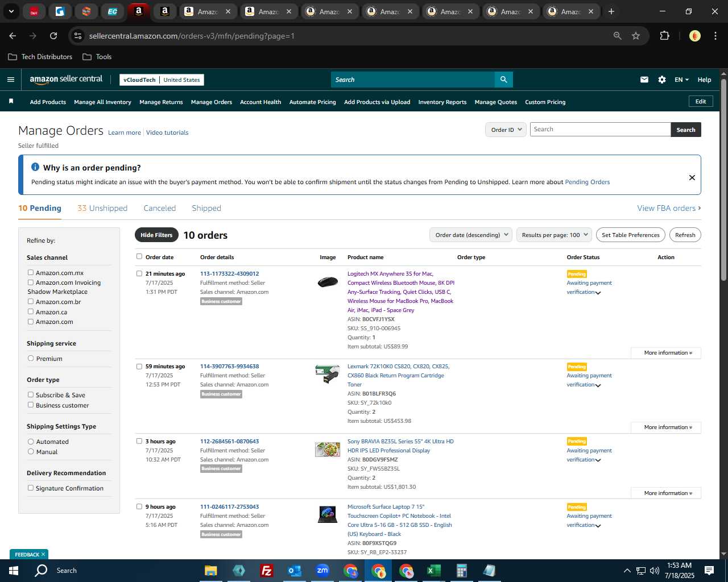Viewport: 728px width, 582px height.
Task: Expand More information for Sony BRAVIA order
Action: point(666,493)
